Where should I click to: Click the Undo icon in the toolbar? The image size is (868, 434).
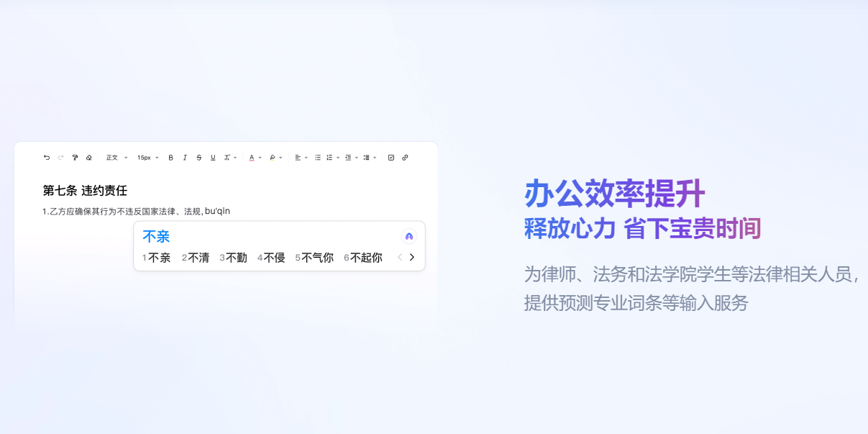[47, 158]
